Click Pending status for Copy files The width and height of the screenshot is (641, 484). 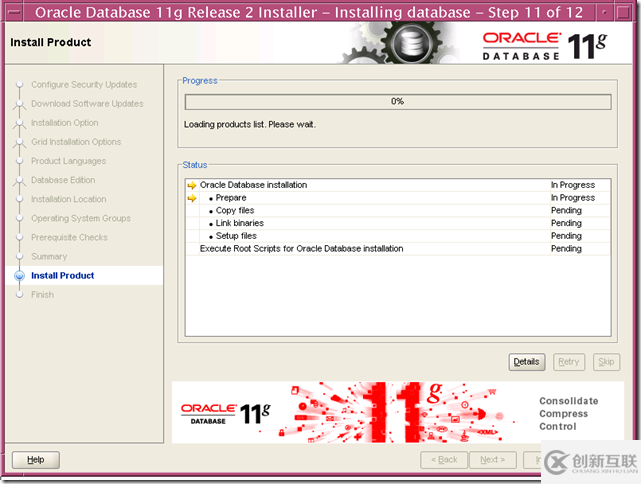click(x=566, y=211)
